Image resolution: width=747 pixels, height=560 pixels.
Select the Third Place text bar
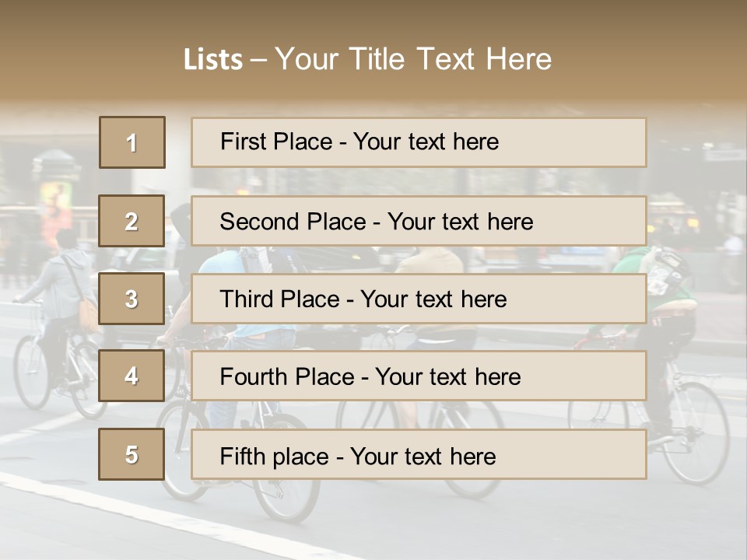(419, 299)
